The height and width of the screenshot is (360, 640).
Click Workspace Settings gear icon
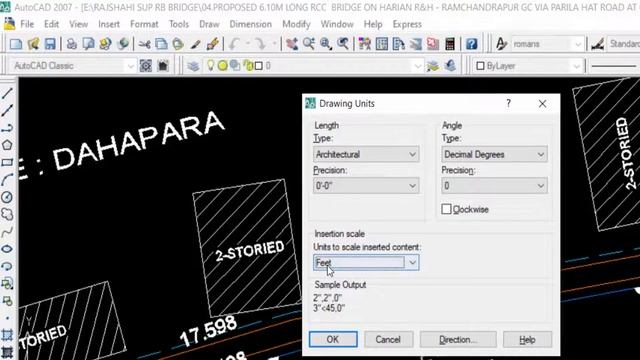[146, 66]
